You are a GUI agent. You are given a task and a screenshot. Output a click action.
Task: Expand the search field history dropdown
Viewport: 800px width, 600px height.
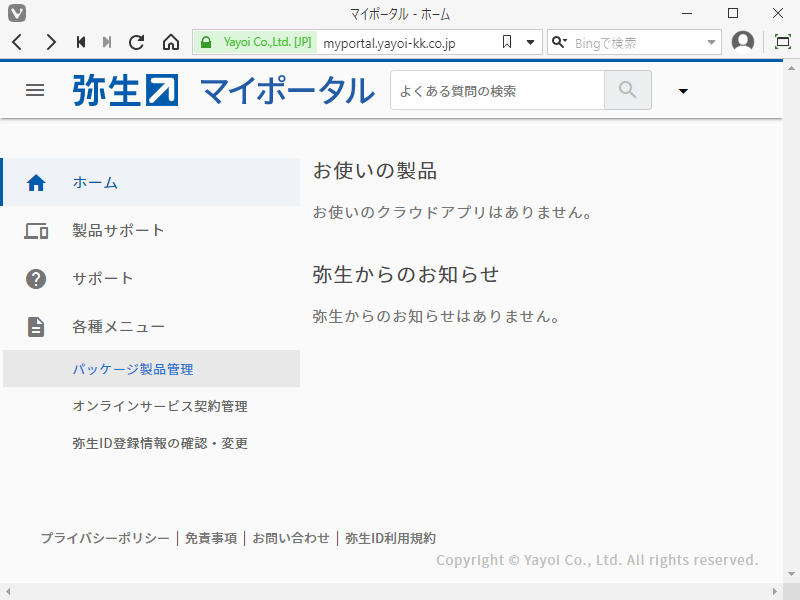(x=711, y=43)
